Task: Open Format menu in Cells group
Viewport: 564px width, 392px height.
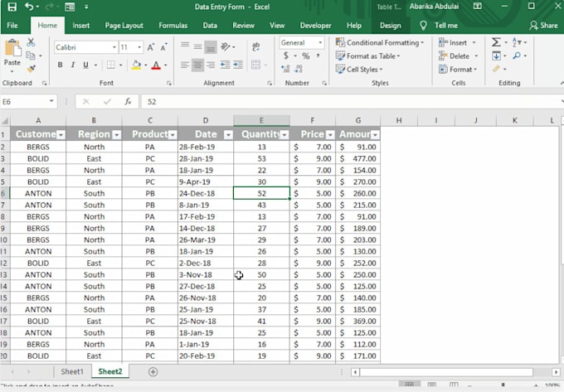Action: point(458,69)
